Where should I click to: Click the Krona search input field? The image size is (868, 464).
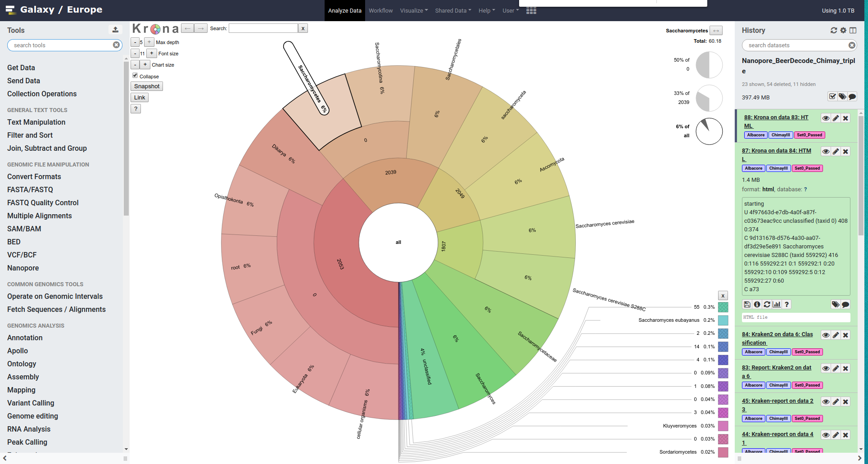263,28
